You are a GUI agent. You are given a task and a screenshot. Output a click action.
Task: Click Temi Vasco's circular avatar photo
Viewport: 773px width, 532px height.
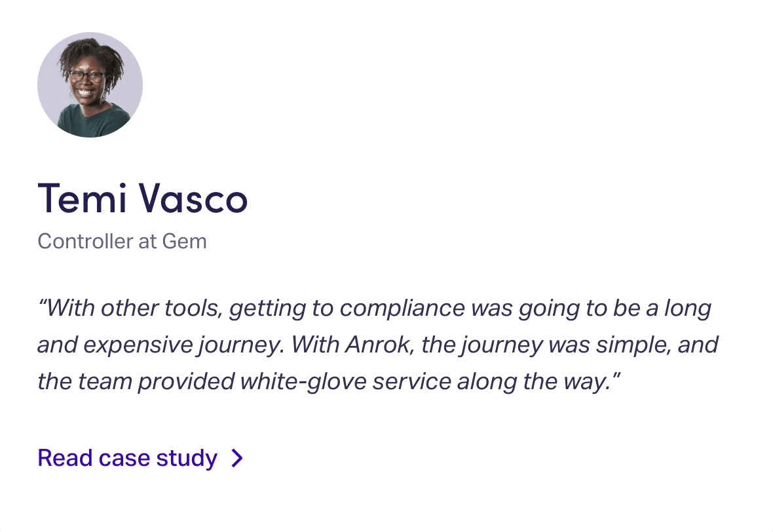tap(90, 85)
